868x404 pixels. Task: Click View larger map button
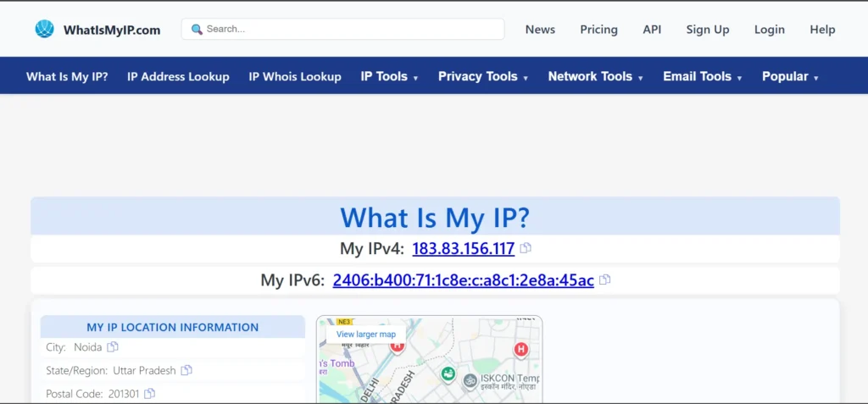[366, 335]
